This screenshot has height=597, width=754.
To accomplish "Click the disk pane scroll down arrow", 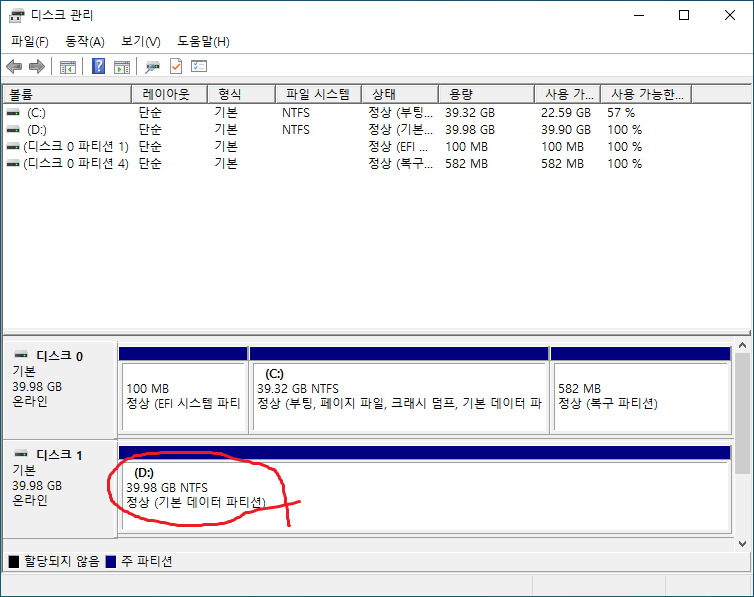I will click(742, 544).
